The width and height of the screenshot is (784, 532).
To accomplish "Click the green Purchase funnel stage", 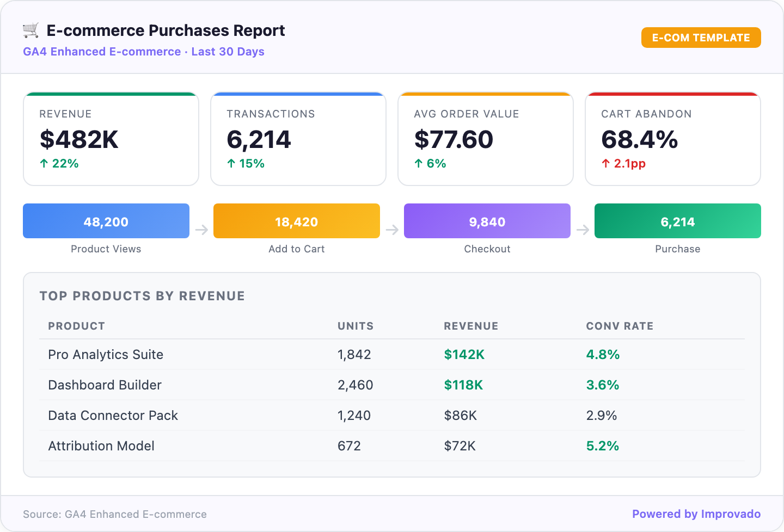I will (x=677, y=221).
